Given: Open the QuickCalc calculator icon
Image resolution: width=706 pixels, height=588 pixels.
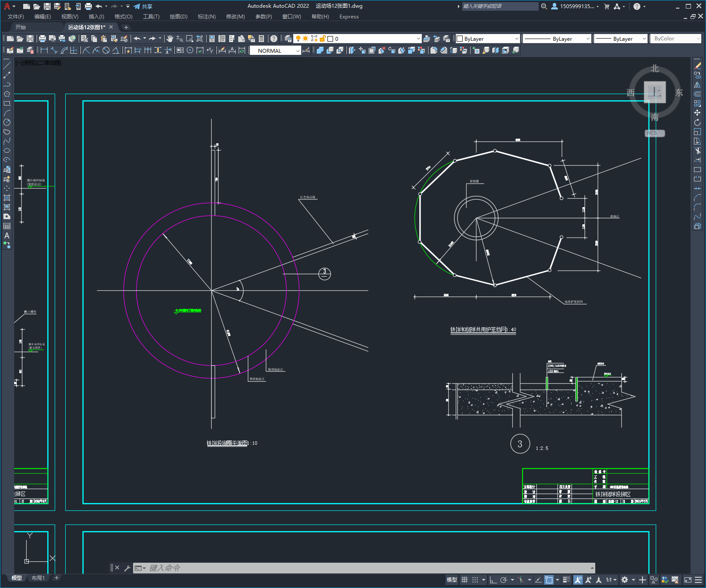Looking at the screenshot, I should pyautogui.click(x=261, y=39).
